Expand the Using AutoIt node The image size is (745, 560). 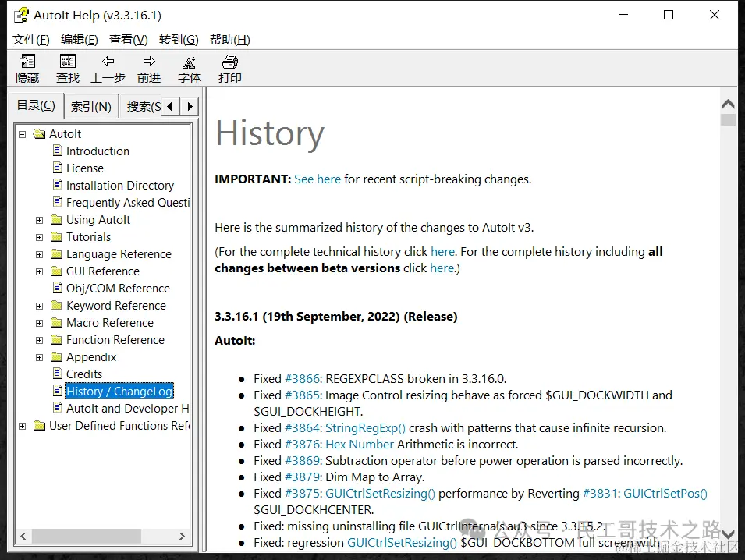[40, 221]
